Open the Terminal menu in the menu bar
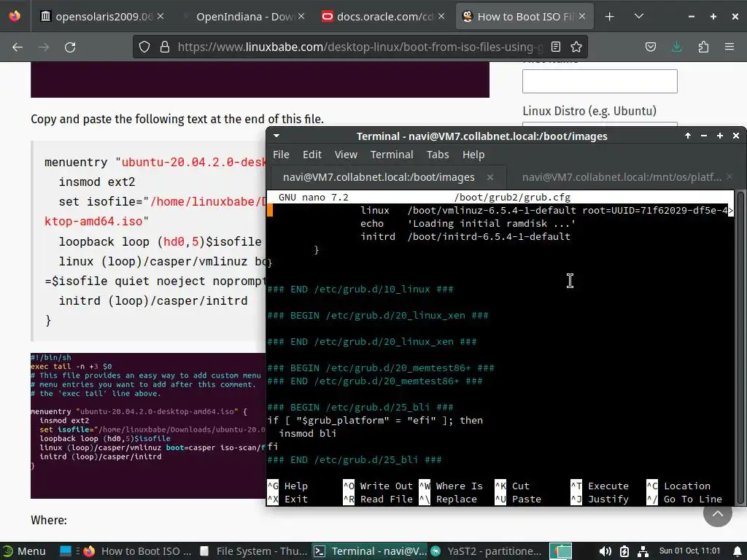This screenshot has width=747, height=560. 392,155
